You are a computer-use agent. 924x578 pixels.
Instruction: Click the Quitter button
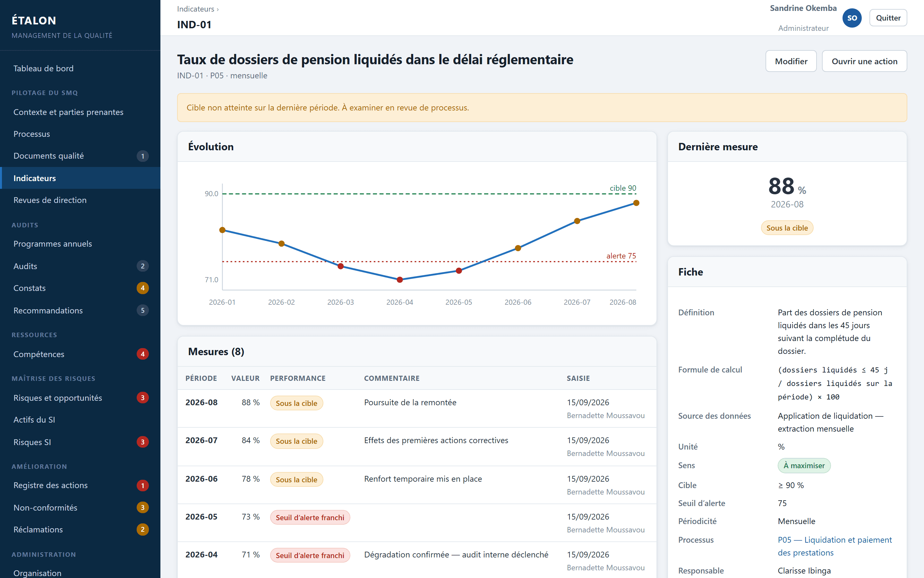coord(888,18)
